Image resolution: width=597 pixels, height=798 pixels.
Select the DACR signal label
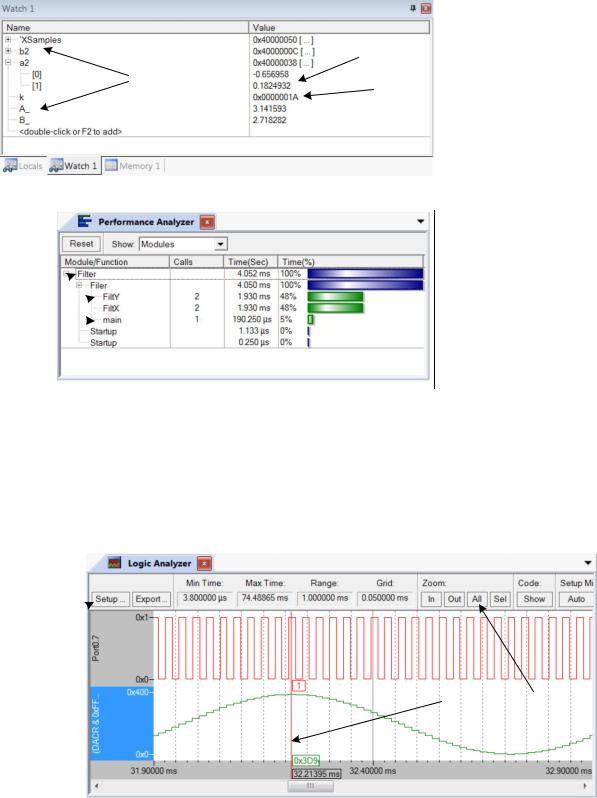[x=96, y=724]
